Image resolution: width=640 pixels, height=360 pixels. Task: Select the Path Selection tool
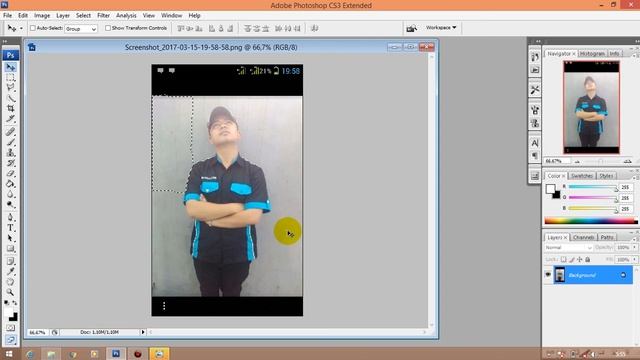[x=11, y=238]
